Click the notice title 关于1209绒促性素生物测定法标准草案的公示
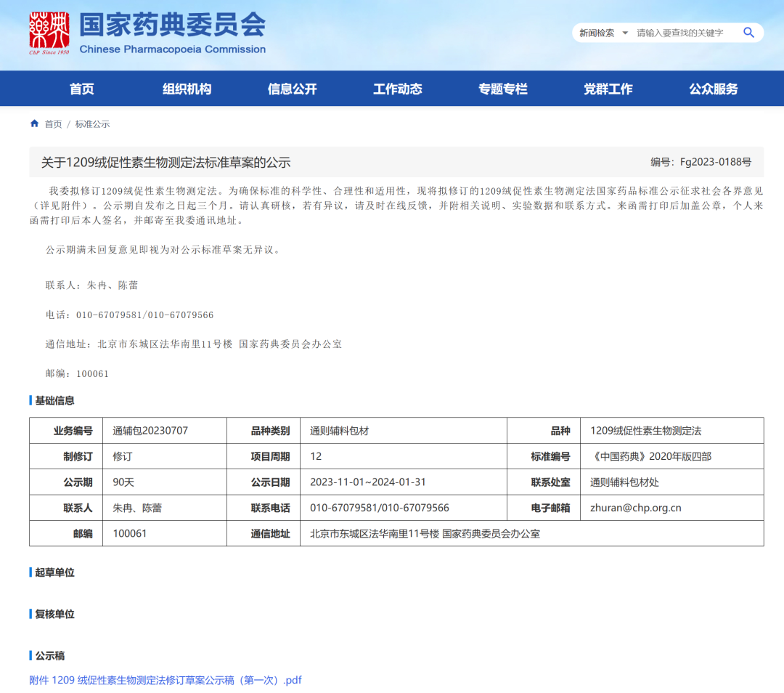The width and height of the screenshot is (784, 693). coord(166,163)
